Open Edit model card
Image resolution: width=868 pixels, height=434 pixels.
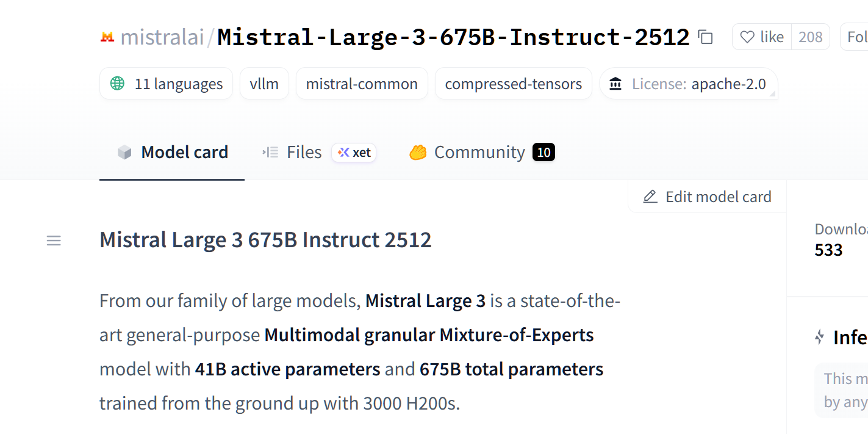pos(708,197)
